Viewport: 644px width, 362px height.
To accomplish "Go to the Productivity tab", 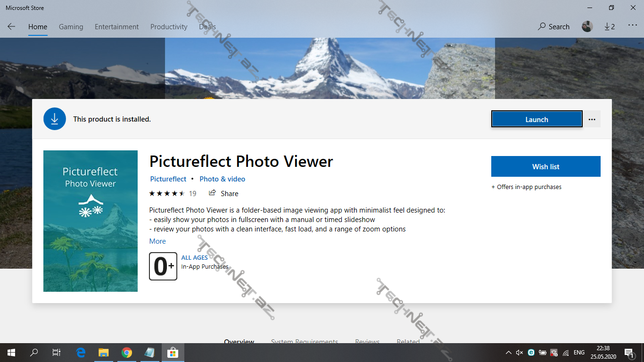I will tap(169, 27).
